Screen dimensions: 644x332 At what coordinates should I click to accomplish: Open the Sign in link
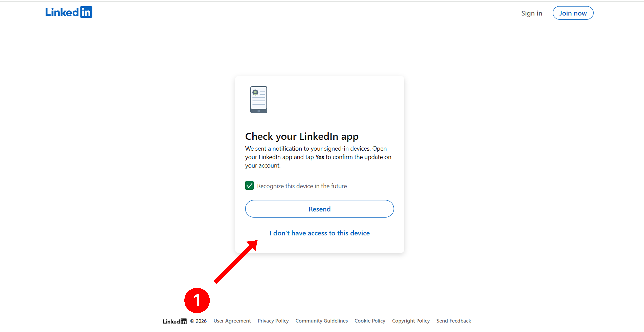(x=532, y=13)
